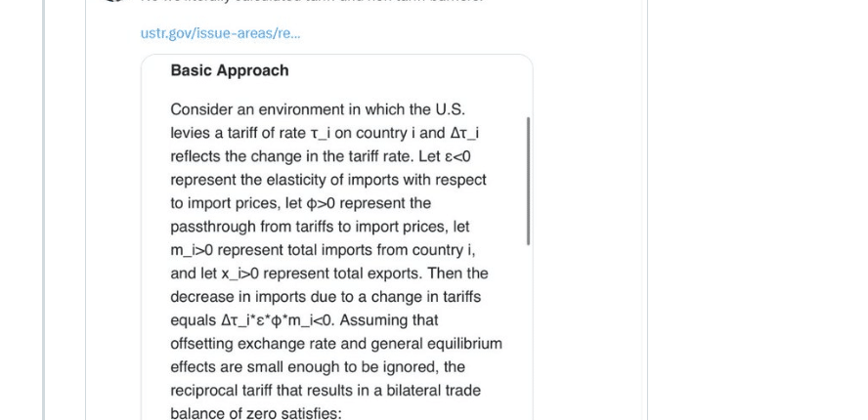Click the line "passthrough from tariffs to import prices, let"
Viewport: 868px width, 420px height.
click(320, 227)
